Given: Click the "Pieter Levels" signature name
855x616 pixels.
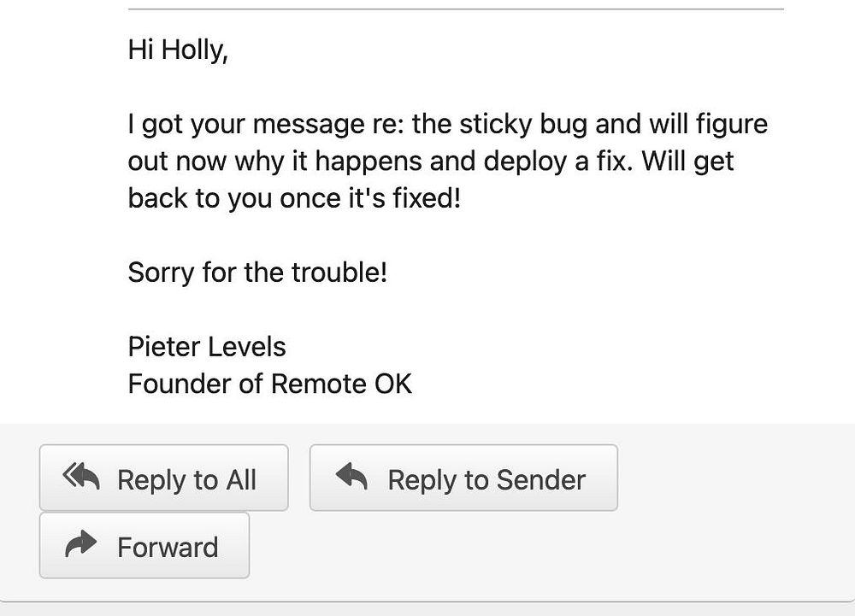Looking at the screenshot, I should pos(207,346).
